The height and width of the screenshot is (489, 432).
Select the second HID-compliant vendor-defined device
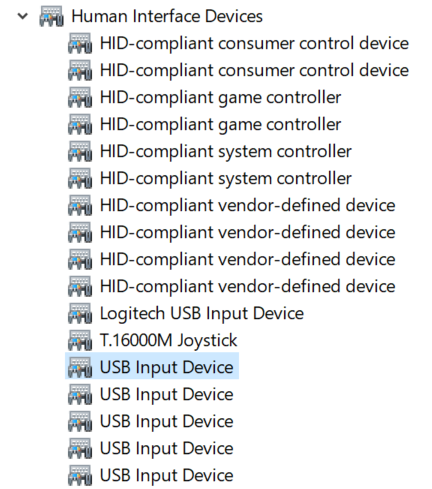click(248, 232)
